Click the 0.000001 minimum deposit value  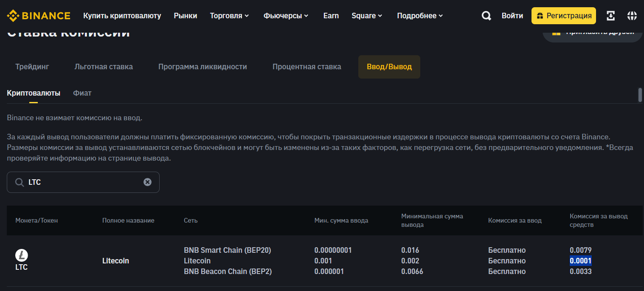[329, 271]
